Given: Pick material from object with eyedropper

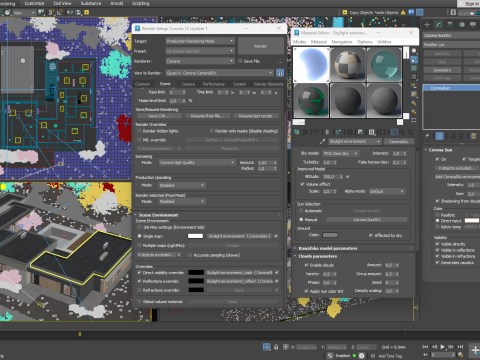Looking at the screenshot, I should click(322, 142).
